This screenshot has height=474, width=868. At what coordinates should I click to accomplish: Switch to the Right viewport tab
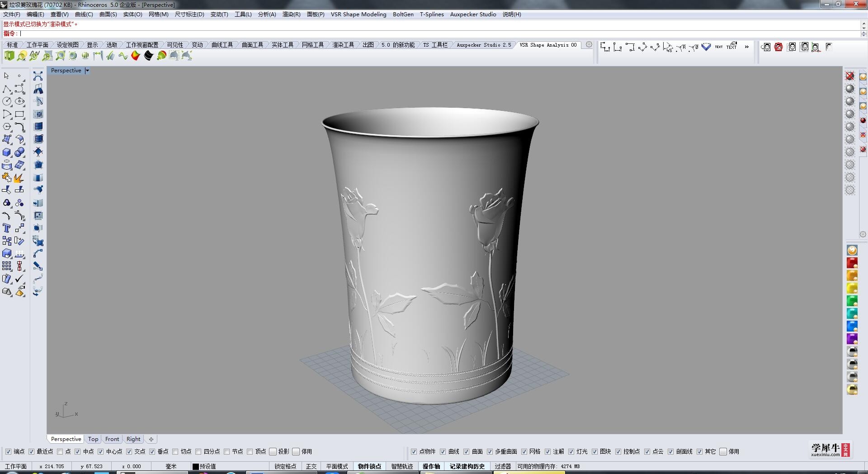pyautogui.click(x=133, y=439)
